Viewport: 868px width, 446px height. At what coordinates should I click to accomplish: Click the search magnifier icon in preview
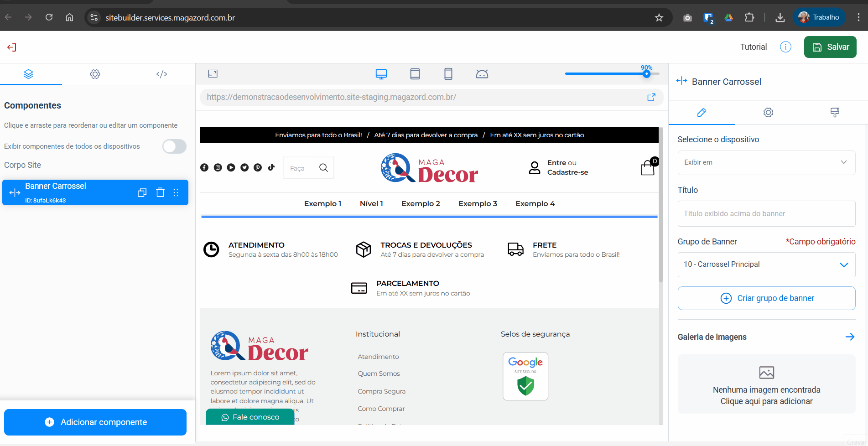click(x=323, y=168)
